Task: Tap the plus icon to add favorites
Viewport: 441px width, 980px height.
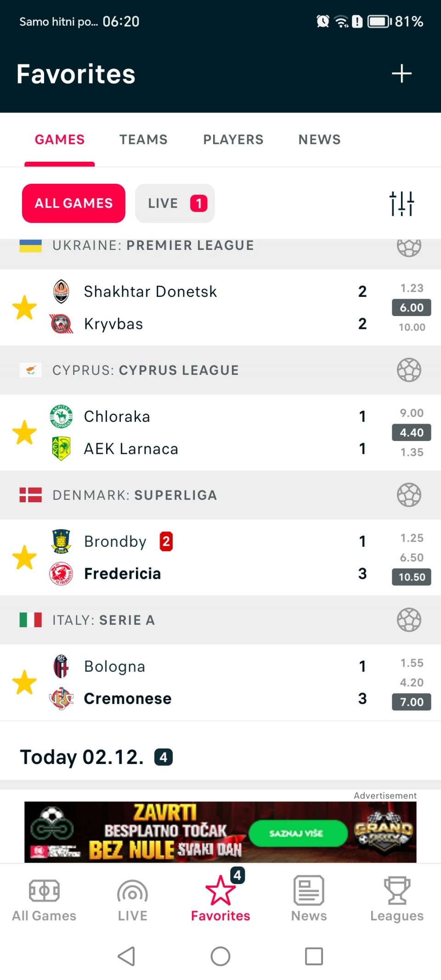Action: 401,74
